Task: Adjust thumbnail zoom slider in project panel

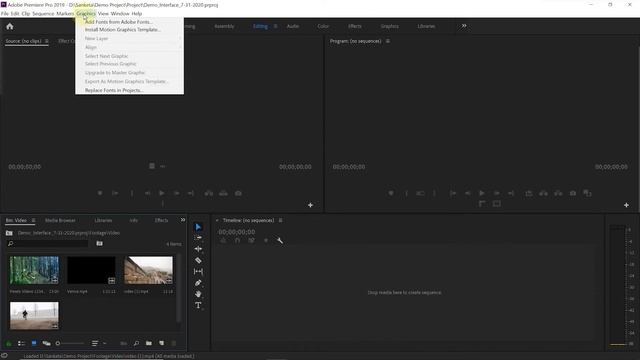Action: click(70, 343)
